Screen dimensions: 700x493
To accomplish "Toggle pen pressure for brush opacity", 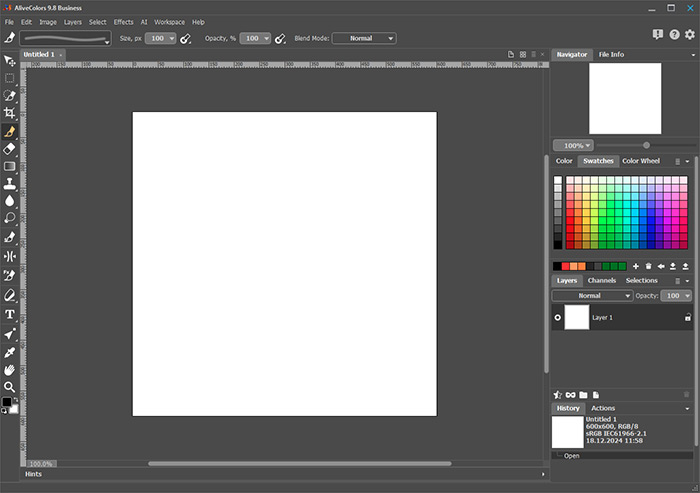I will coord(280,39).
